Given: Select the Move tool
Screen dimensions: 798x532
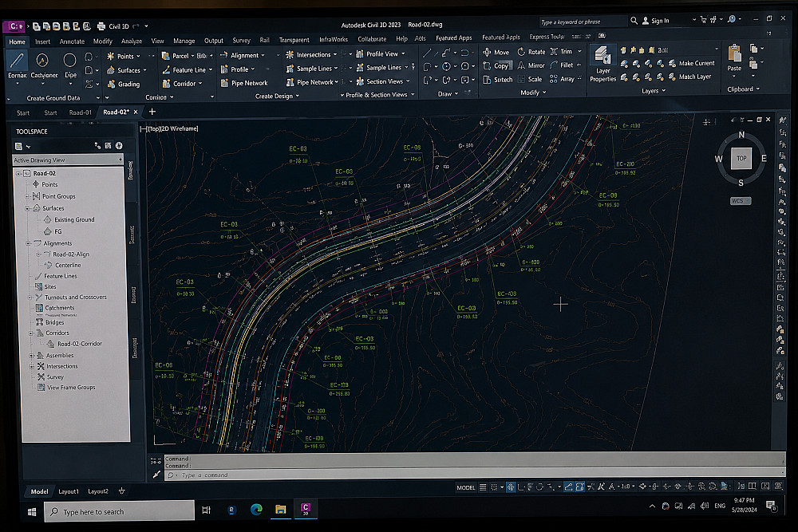Looking at the screenshot, I should pos(496,52).
